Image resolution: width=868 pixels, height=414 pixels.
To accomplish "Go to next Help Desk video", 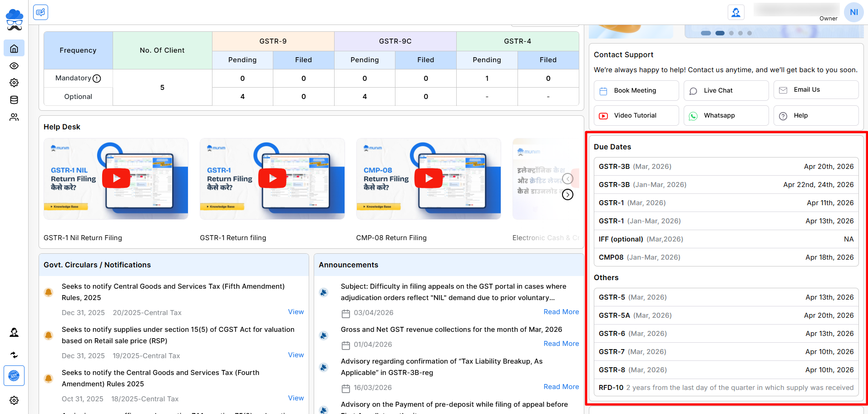I will pyautogui.click(x=567, y=195).
